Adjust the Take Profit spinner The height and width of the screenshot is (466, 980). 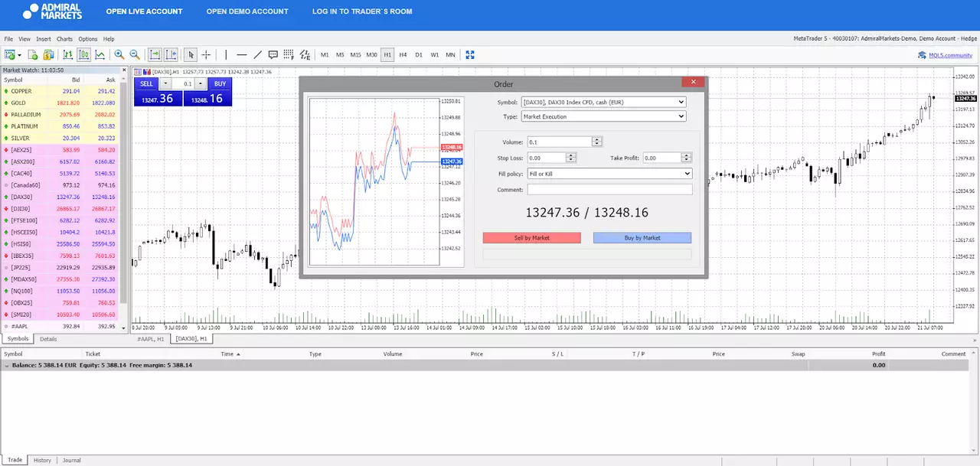click(x=687, y=158)
